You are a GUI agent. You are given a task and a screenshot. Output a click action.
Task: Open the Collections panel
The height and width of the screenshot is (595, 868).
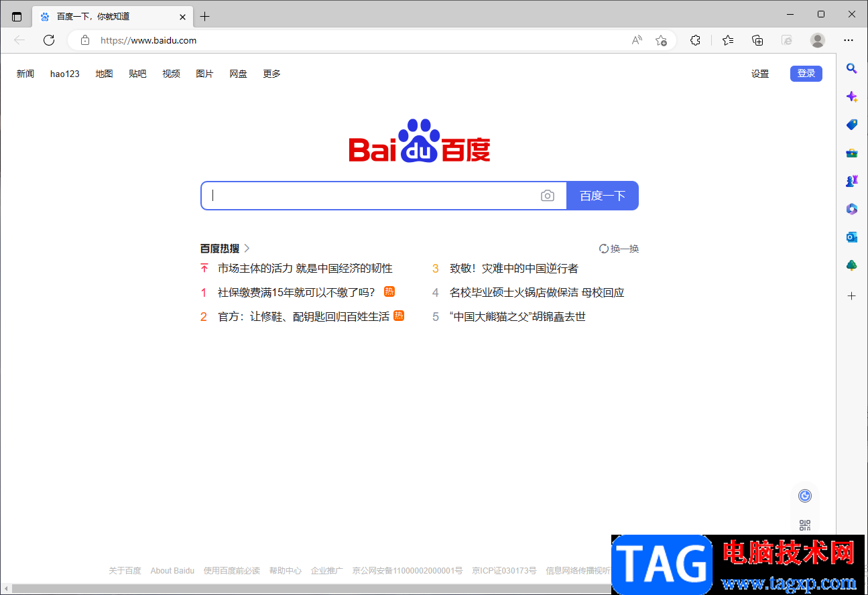click(757, 40)
